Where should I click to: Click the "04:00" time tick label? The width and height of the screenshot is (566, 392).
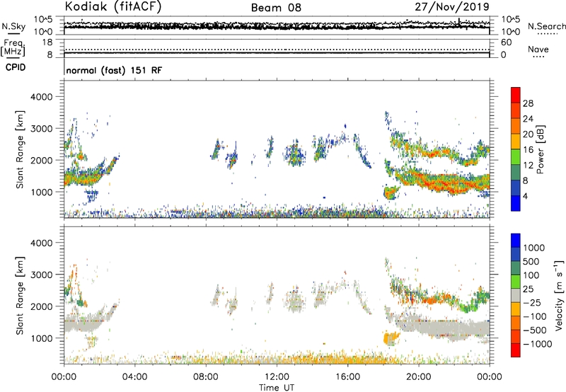134,376
